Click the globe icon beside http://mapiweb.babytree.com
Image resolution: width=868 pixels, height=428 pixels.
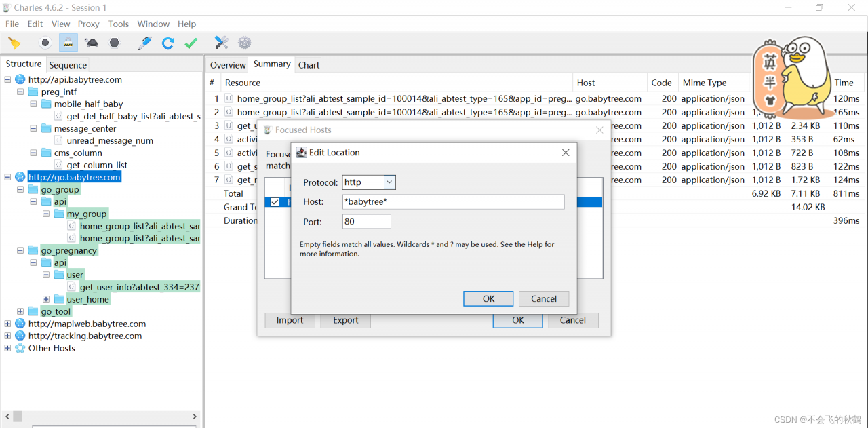pos(20,324)
